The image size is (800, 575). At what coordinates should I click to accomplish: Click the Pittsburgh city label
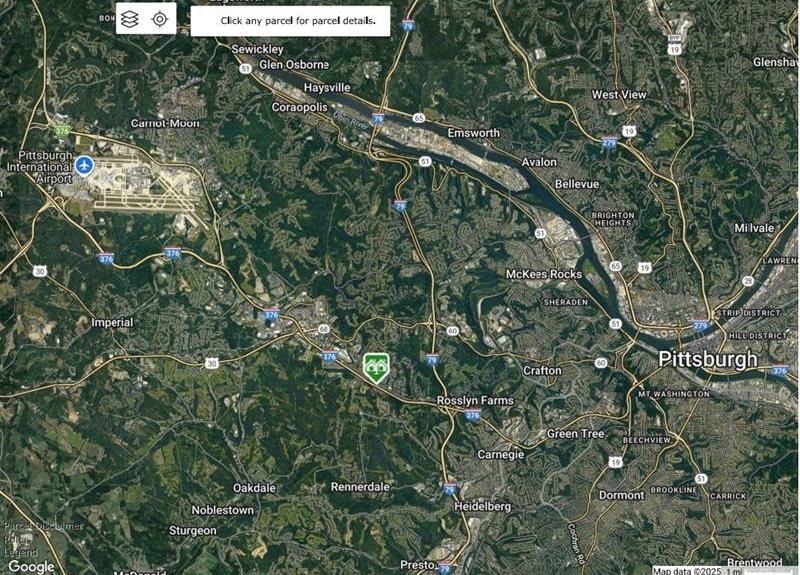708,359
